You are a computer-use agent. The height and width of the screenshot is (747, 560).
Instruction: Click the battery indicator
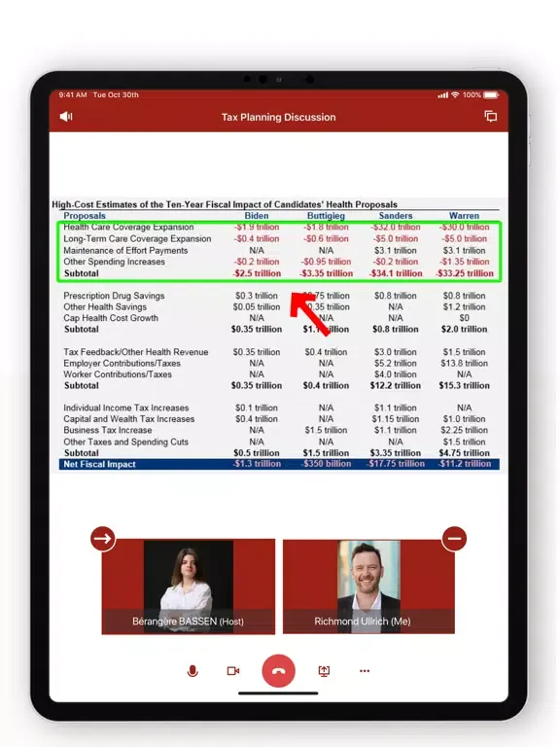coord(491,94)
